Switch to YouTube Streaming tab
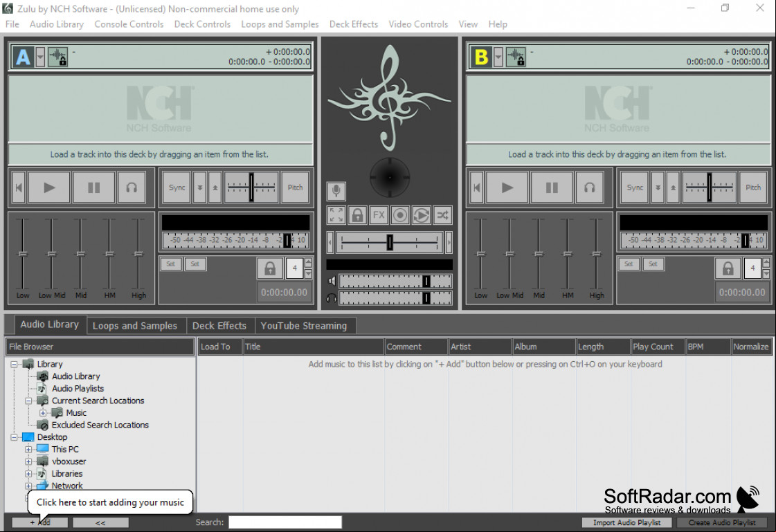Viewport: 776px width, 532px height. click(304, 326)
